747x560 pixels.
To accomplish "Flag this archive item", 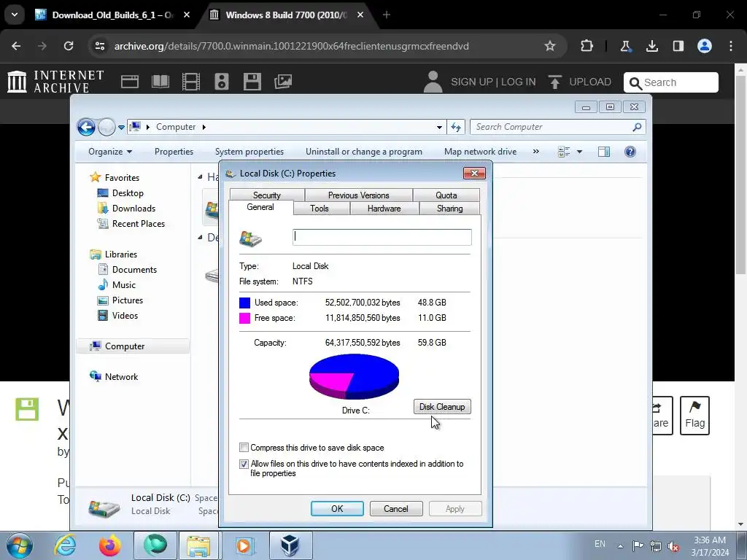I will 694,415.
